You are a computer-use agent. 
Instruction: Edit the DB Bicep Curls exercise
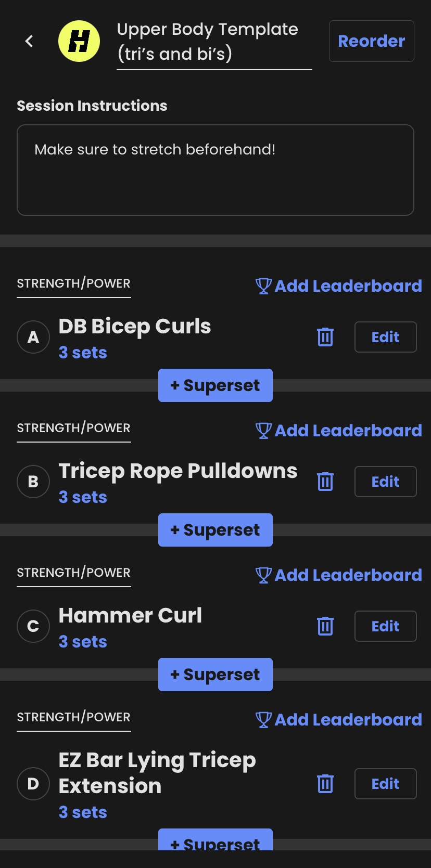[386, 337]
